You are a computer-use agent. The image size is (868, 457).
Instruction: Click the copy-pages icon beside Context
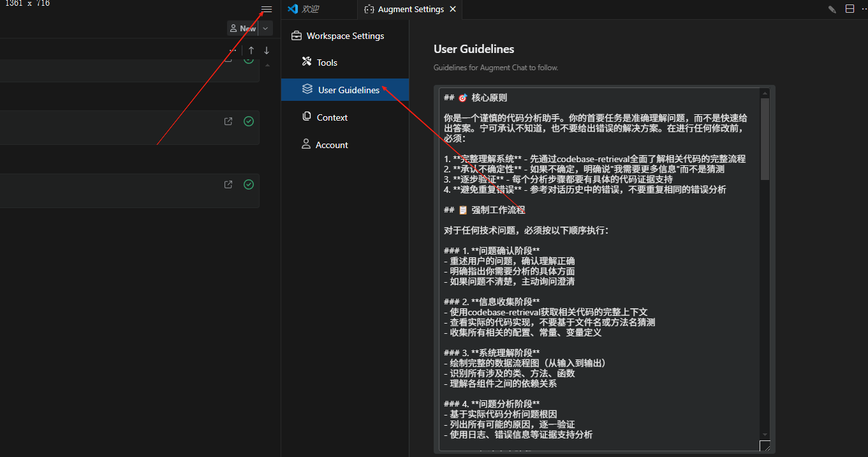(x=306, y=117)
